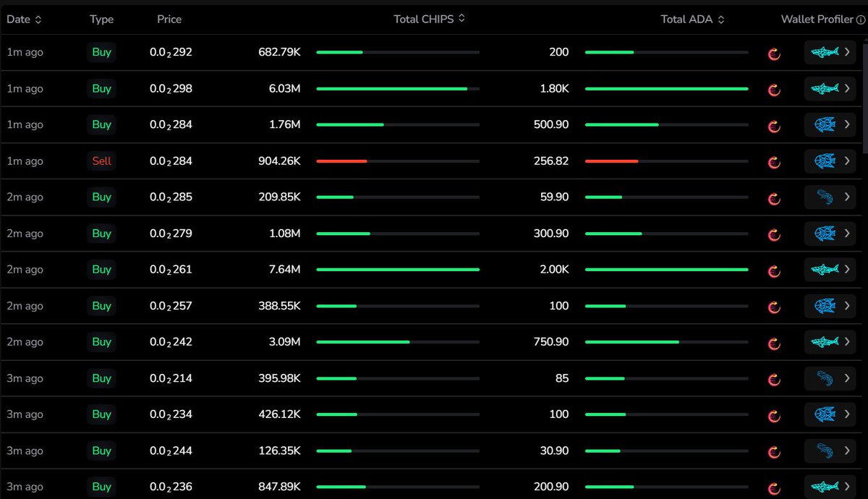868x499 pixels.
Task: Click the Buy badge in the 6.03M row
Action: point(102,88)
